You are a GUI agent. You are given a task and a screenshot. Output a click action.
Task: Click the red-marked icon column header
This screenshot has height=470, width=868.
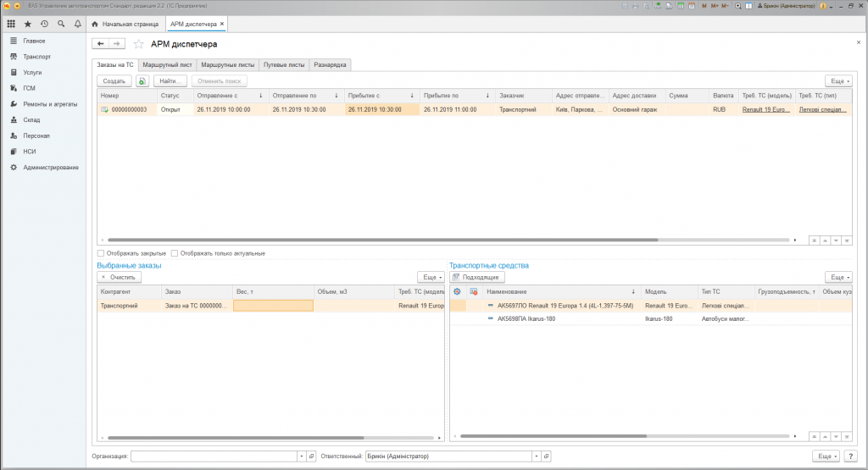pyautogui.click(x=474, y=291)
